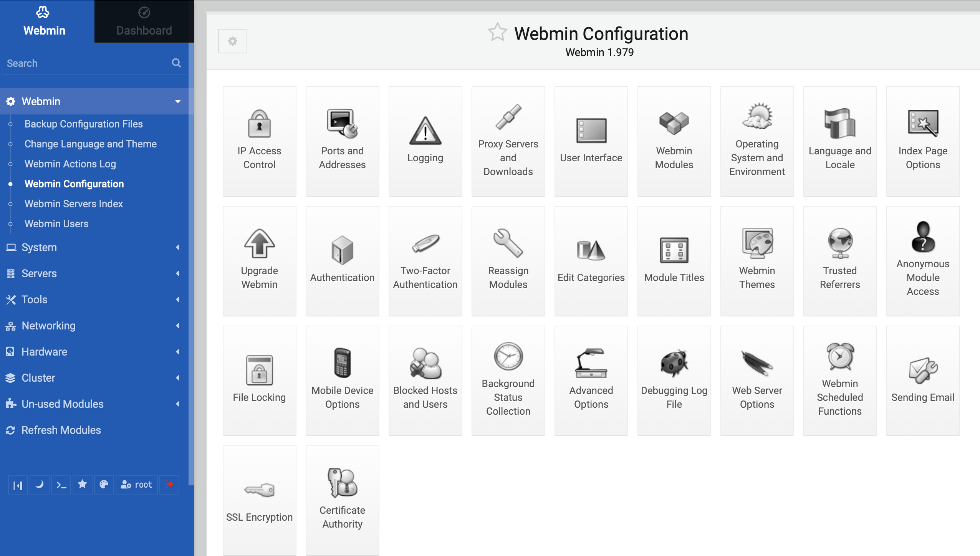Open IP Access Control lock icon

[x=259, y=124]
